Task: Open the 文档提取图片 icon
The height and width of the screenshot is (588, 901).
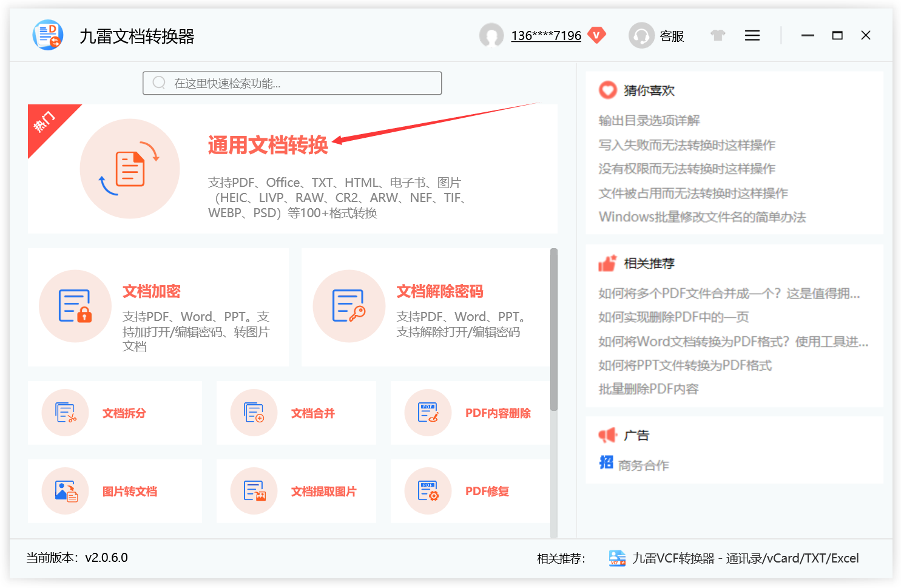Action: click(x=254, y=491)
